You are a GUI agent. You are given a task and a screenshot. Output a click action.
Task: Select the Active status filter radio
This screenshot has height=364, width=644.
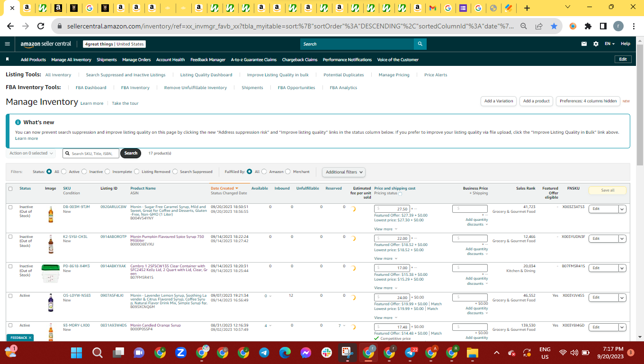(x=64, y=172)
